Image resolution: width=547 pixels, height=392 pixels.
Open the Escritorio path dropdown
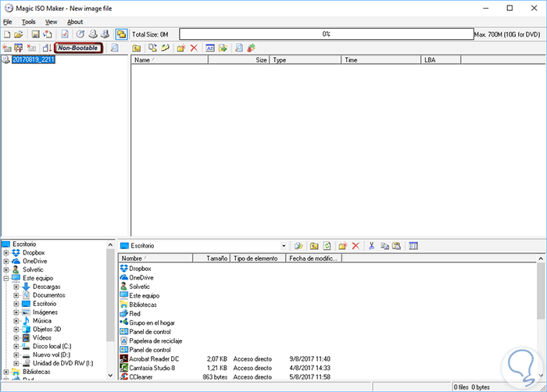pos(284,246)
